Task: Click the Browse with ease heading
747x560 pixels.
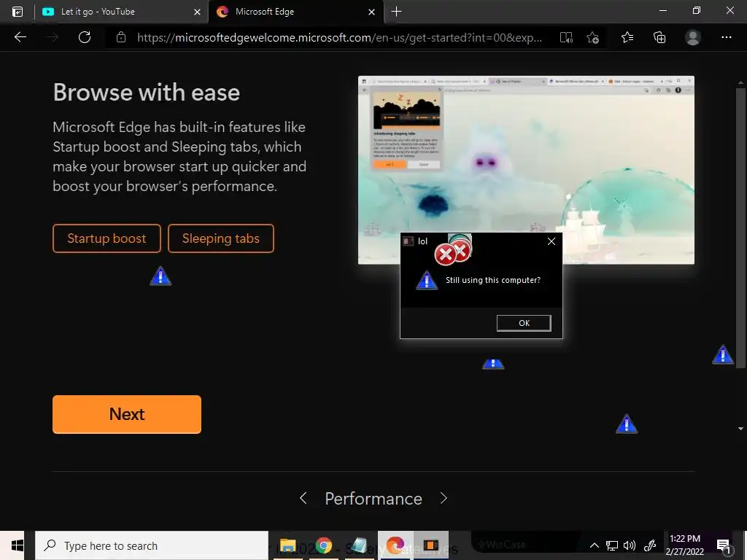Action: [x=146, y=93]
